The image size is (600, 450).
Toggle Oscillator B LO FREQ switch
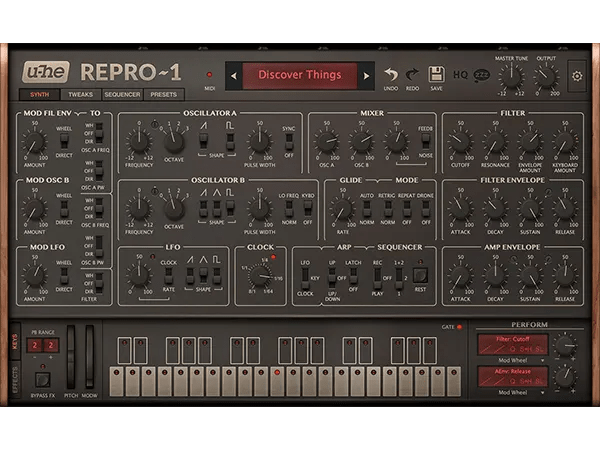pyautogui.click(x=289, y=209)
